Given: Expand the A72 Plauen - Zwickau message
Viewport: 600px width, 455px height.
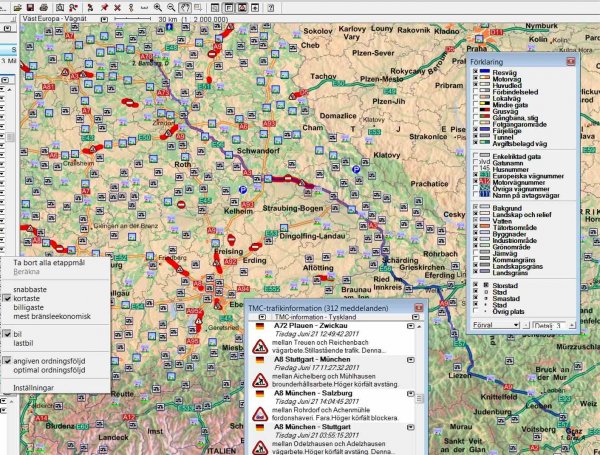Looking at the screenshot, I should [413, 327].
